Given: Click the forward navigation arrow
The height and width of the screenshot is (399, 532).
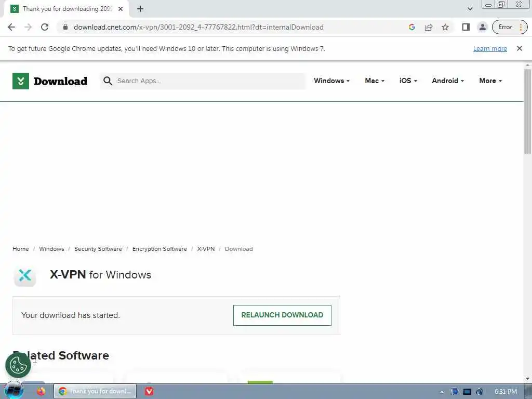Looking at the screenshot, I should click(28, 27).
